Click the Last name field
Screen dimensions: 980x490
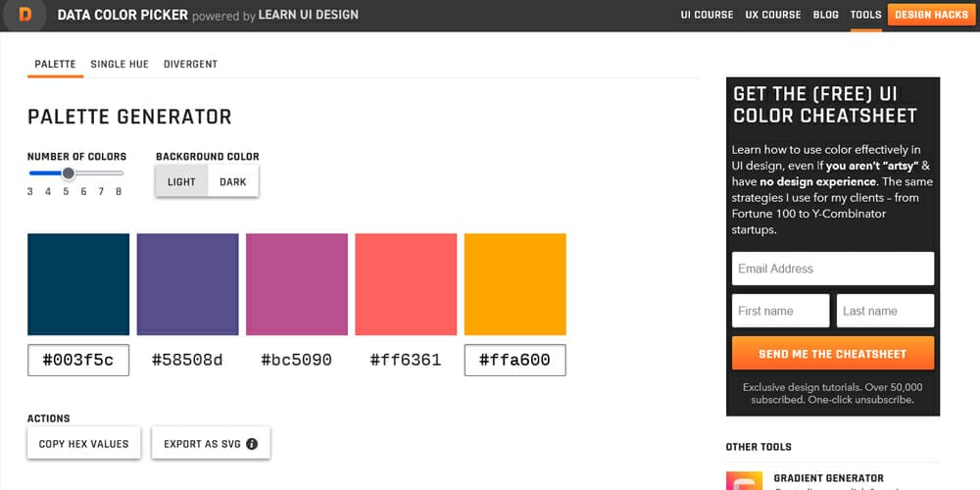tap(885, 311)
